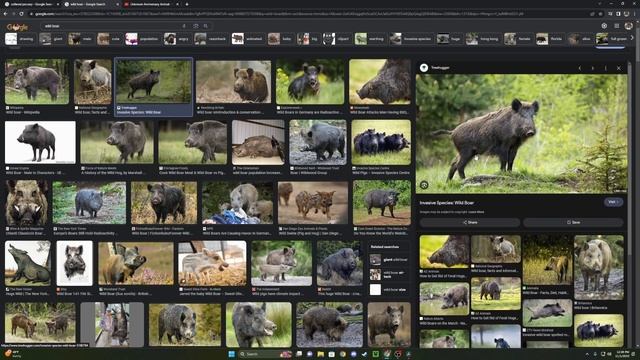This screenshot has width=640, height=360.
Task: Show more filter chips with right chevron
Action: [x=632, y=38]
